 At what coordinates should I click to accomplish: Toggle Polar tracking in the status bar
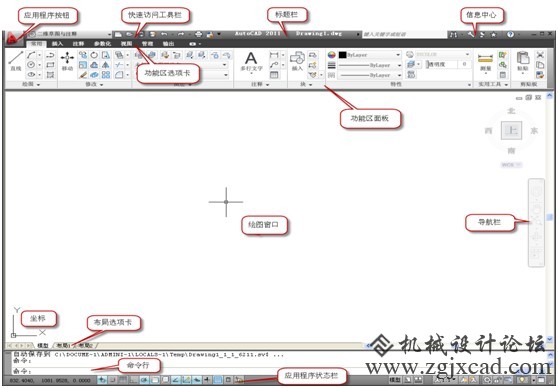point(144,380)
